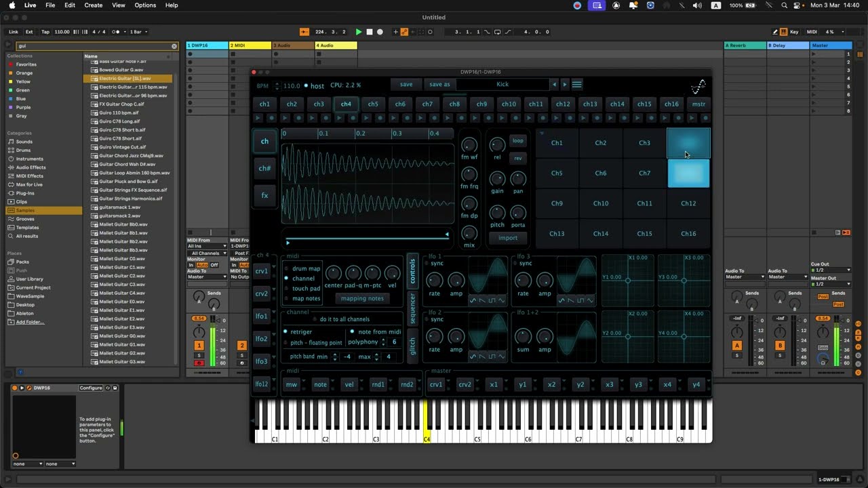
Task: Open the Kick preset name selector
Action: point(502,85)
